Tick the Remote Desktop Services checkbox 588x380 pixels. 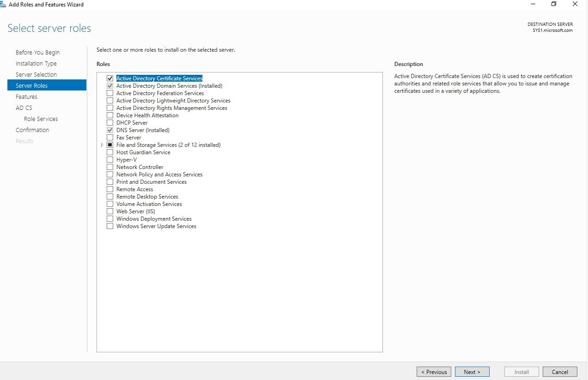110,197
